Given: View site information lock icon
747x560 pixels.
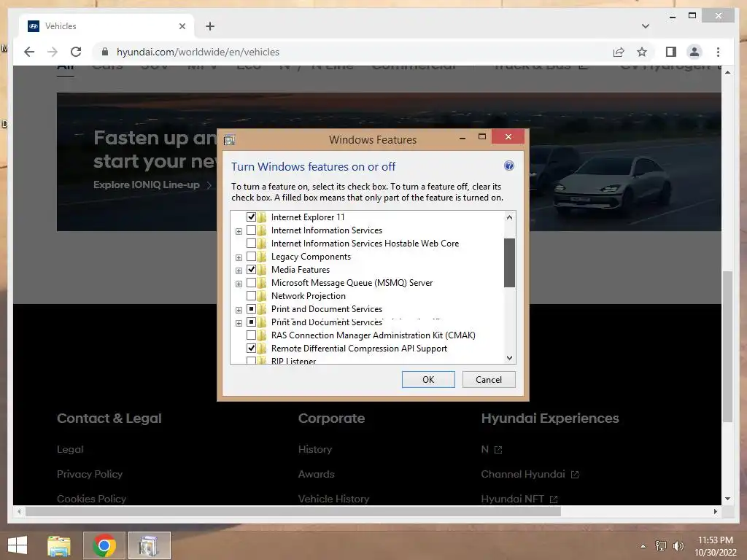Looking at the screenshot, I should click(x=105, y=52).
